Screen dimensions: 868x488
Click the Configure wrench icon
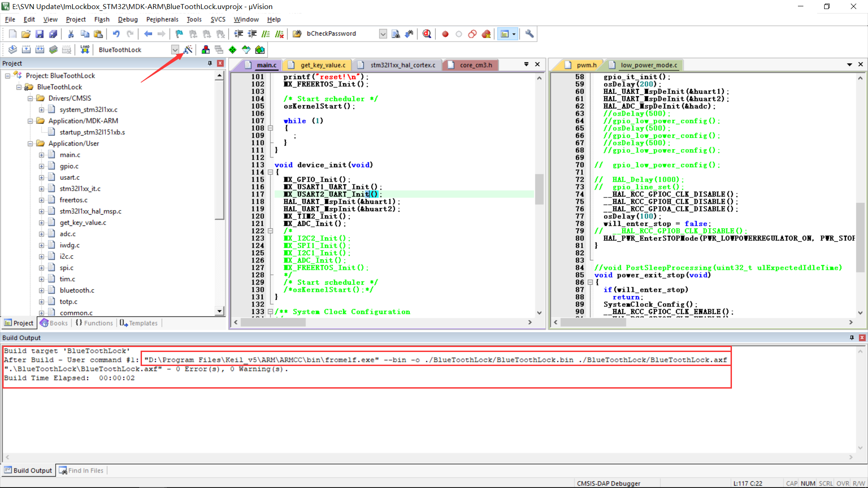click(529, 34)
